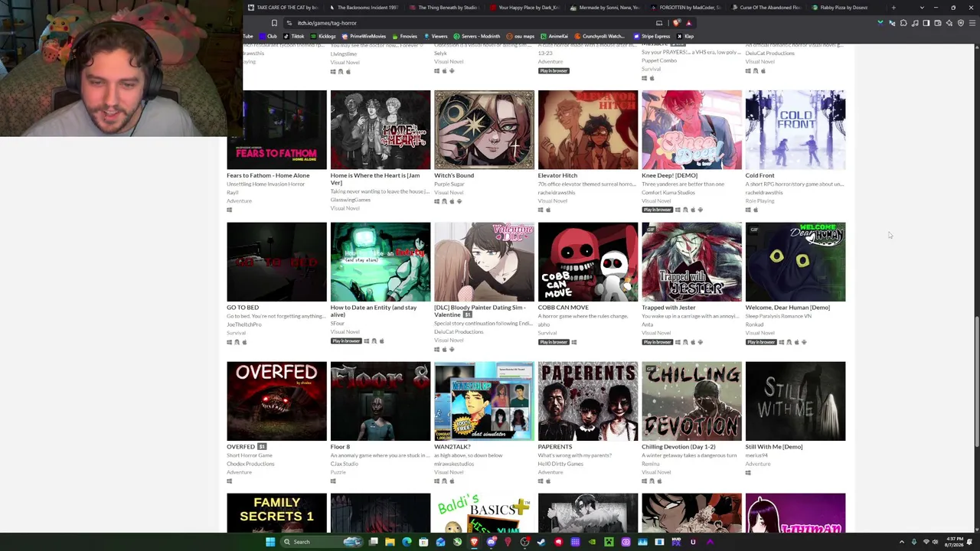Visit Chodex Productions author page

250,464
